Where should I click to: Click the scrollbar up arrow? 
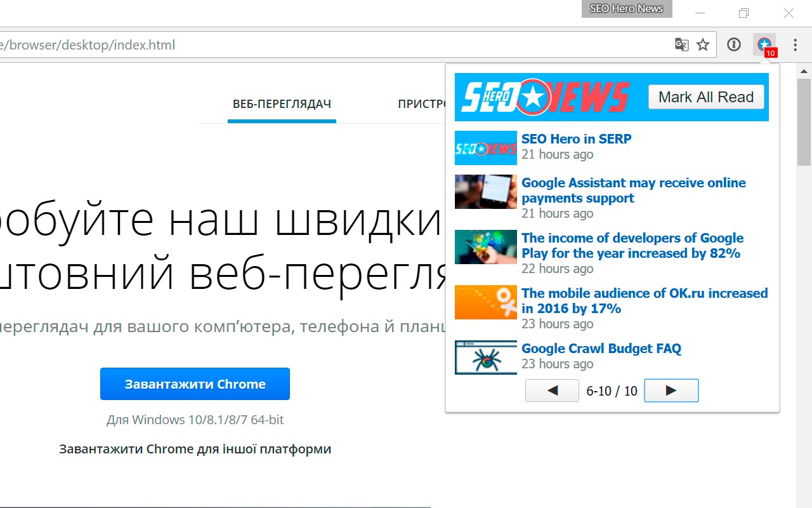click(804, 70)
